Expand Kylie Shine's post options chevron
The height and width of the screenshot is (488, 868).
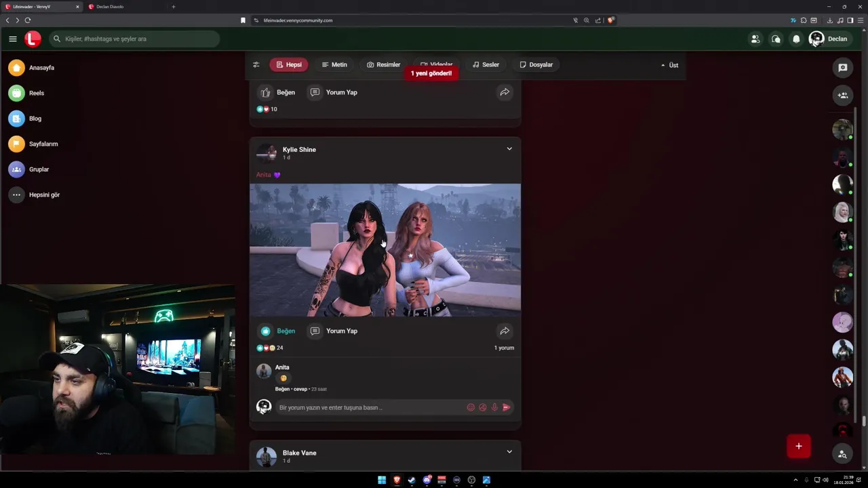[509, 149]
